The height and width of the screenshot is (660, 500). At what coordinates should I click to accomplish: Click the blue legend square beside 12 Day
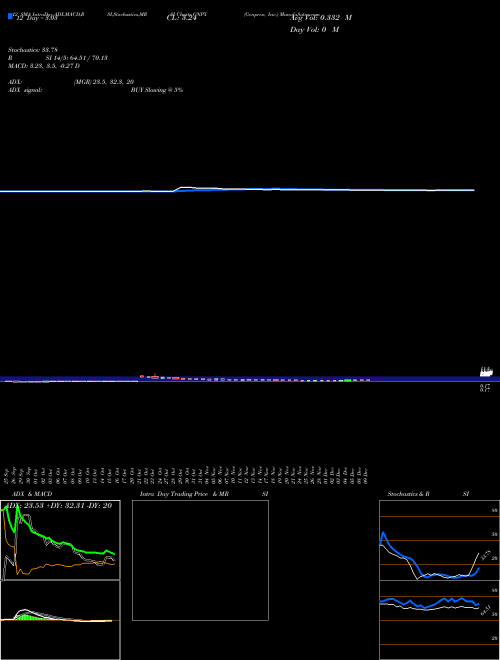point(11,16)
